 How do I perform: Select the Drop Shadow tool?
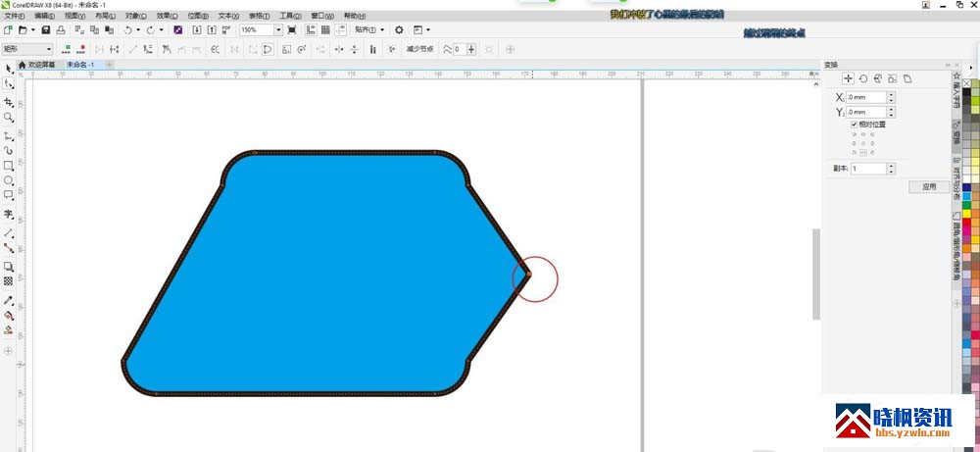(x=9, y=267)
